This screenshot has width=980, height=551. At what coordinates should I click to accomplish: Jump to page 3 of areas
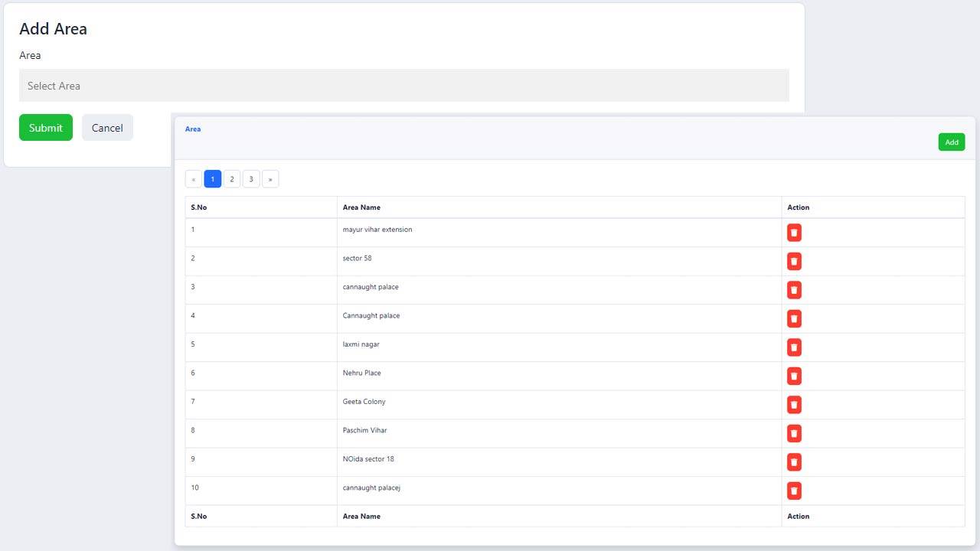click(251, 179)
